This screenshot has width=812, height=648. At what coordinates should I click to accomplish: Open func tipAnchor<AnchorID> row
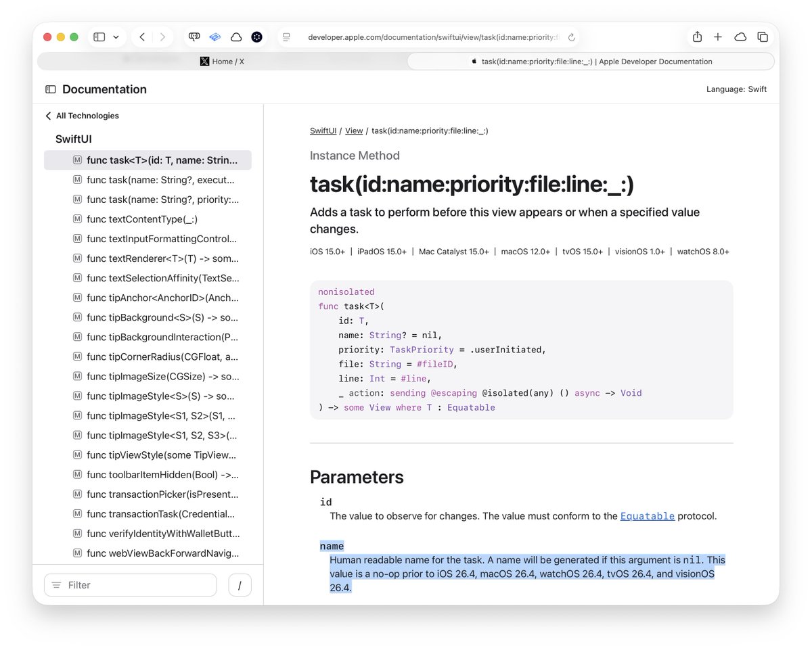[148, 298]
